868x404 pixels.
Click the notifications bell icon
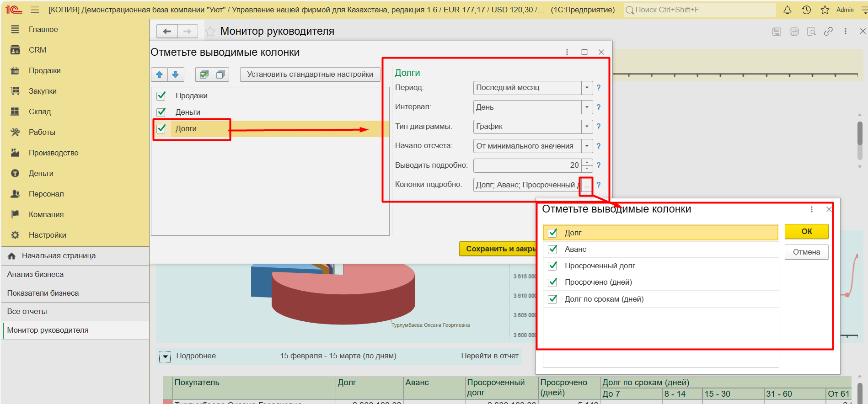[x=788, y=10]
